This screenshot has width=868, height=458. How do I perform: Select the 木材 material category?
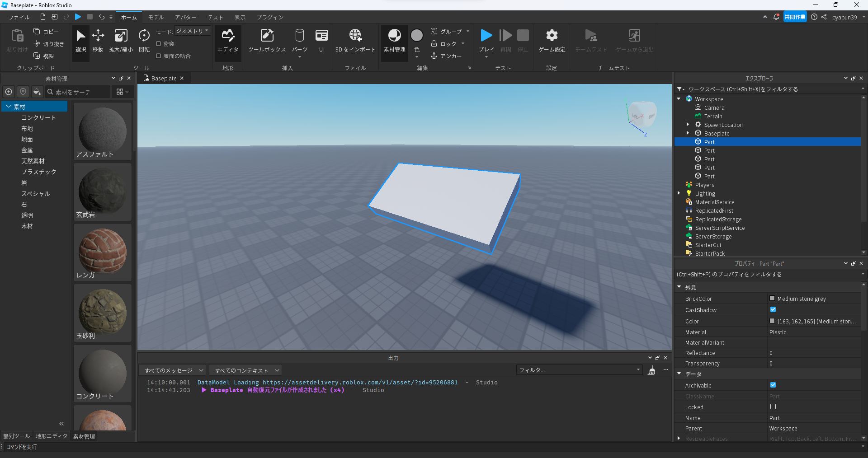pos(27,226)
